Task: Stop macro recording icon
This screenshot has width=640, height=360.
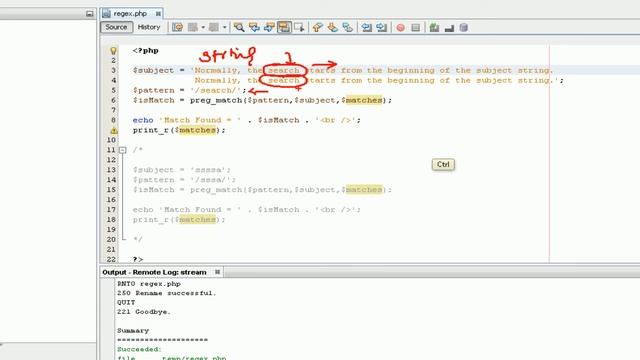Action: (416, 27)
